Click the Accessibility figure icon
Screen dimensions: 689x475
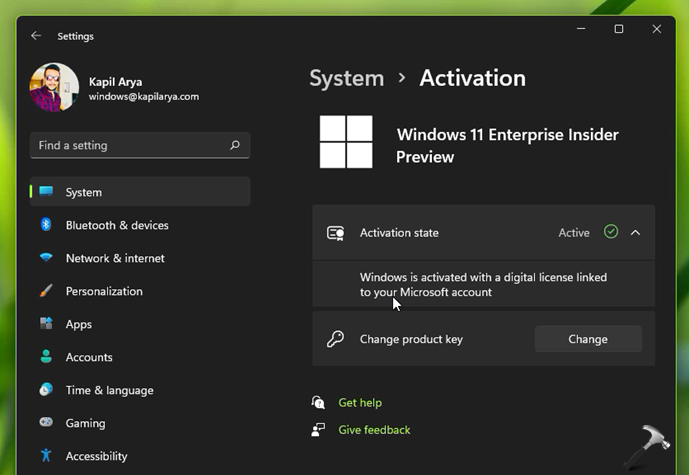point(46,456)
